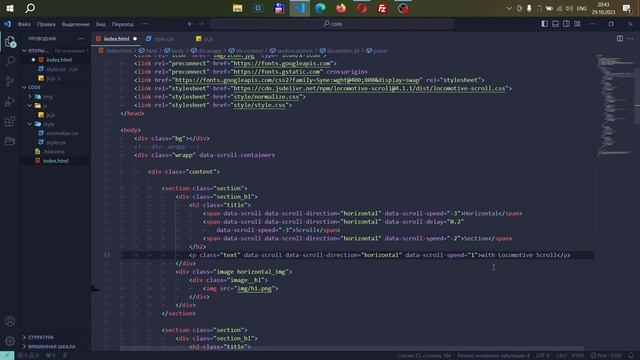Select the index.html editor tab

[116, 39]
